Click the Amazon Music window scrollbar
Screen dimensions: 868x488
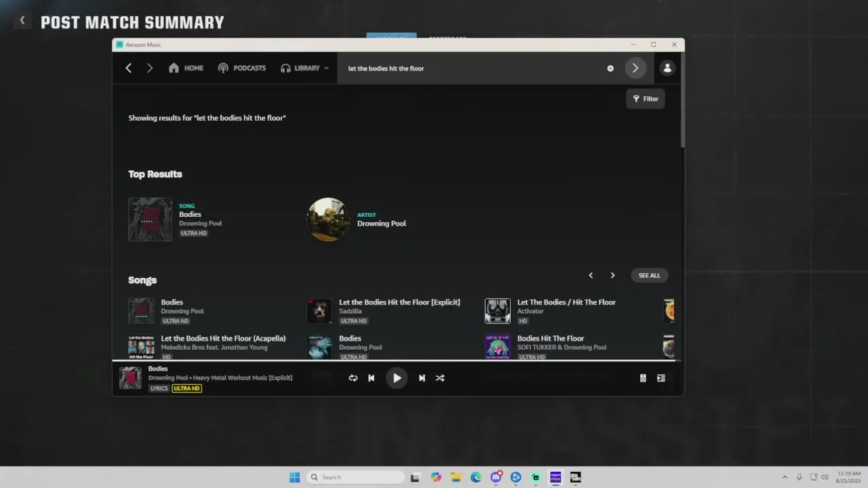(682, 102)
